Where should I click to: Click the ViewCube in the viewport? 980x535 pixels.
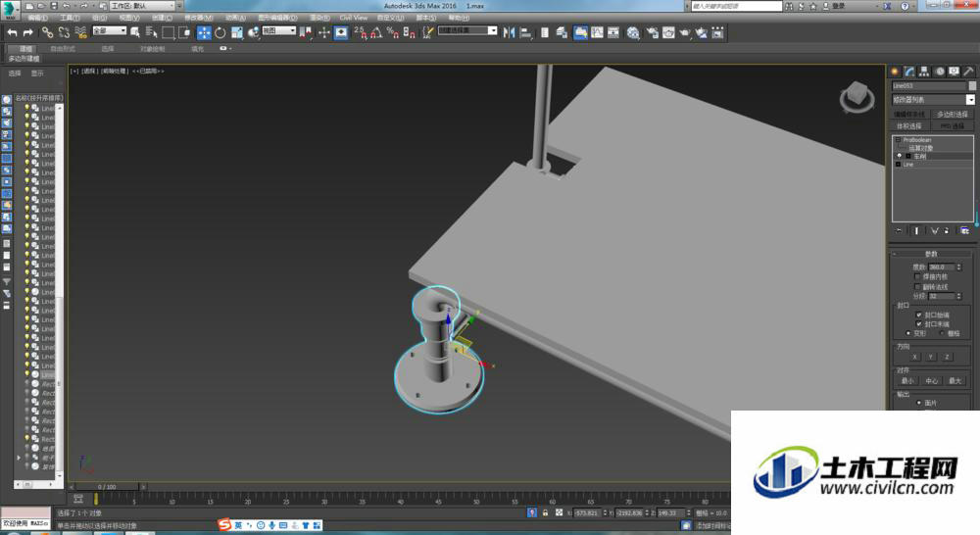tap(857, 97)
